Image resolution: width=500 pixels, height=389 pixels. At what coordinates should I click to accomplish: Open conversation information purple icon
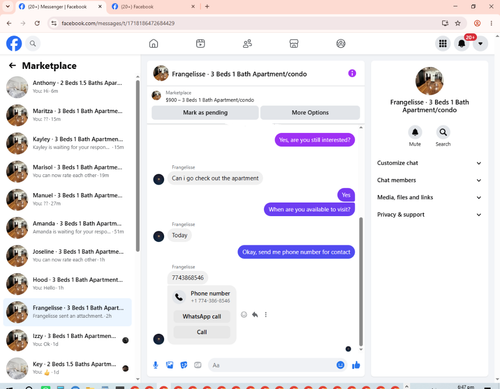pos(352,73)
